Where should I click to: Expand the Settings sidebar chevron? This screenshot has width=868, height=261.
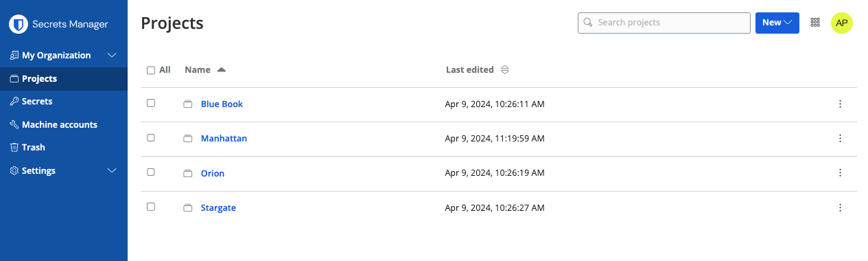pos(113,170)
